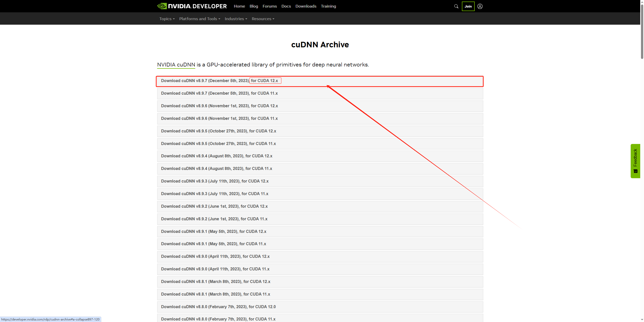Open the search magnifier icon
Image resolution: width=644 pixels, height=322 pixels.
coord(456,6)
